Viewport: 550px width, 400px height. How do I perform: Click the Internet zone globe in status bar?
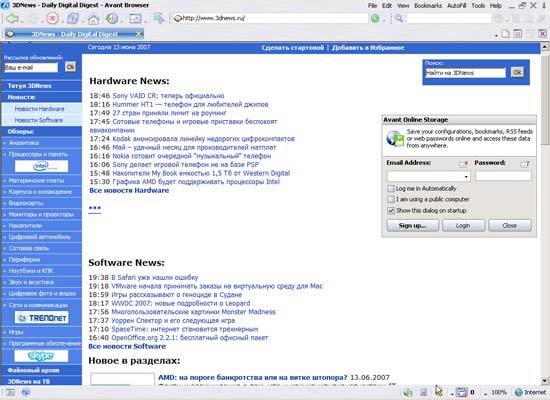519,392
